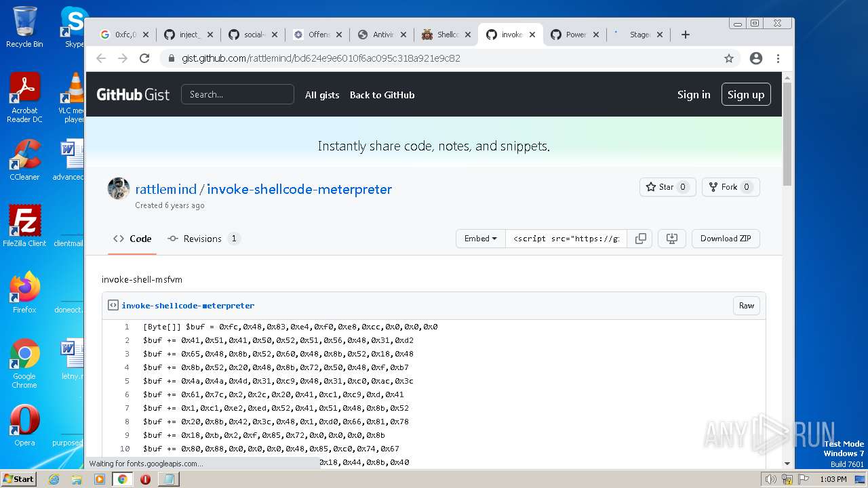The height and width of the screenshot is (488, 868).
Task: Switch to the 'Antivir' tab
Action: (382, 35)
